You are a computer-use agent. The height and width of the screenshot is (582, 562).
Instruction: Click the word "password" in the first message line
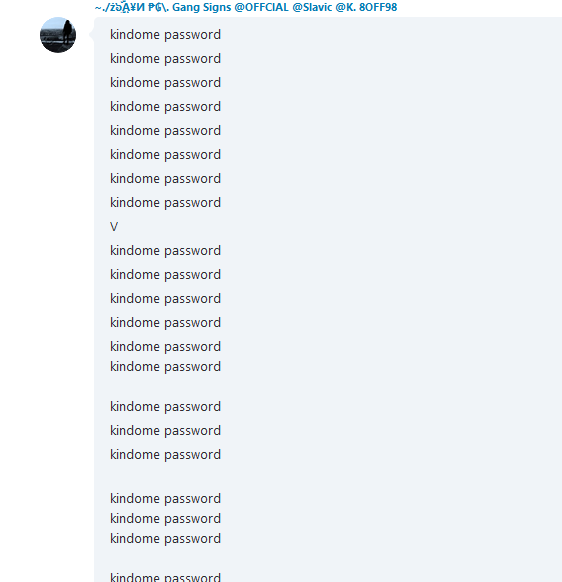pyautogui.click(x=193, y=35)
